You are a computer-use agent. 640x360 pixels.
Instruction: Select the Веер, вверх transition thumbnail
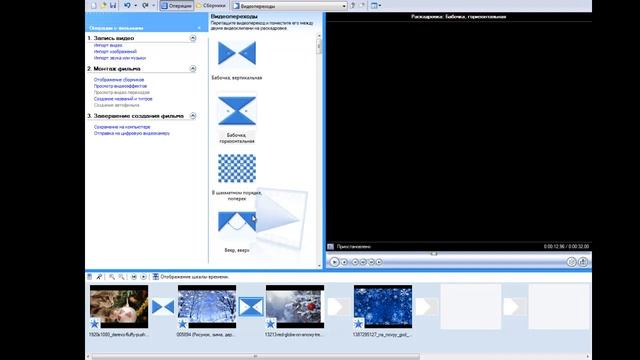point(237,222)
